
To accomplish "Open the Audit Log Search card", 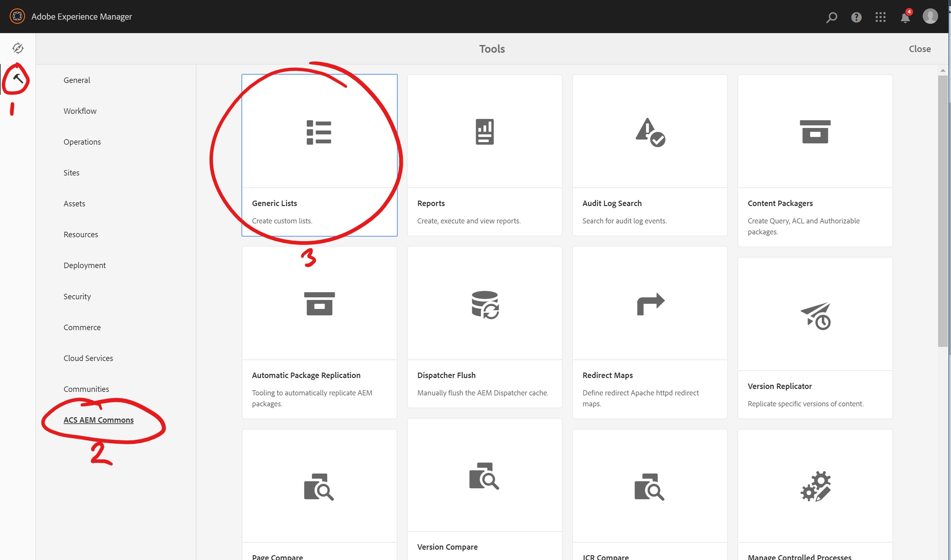I will pos(650,155).
